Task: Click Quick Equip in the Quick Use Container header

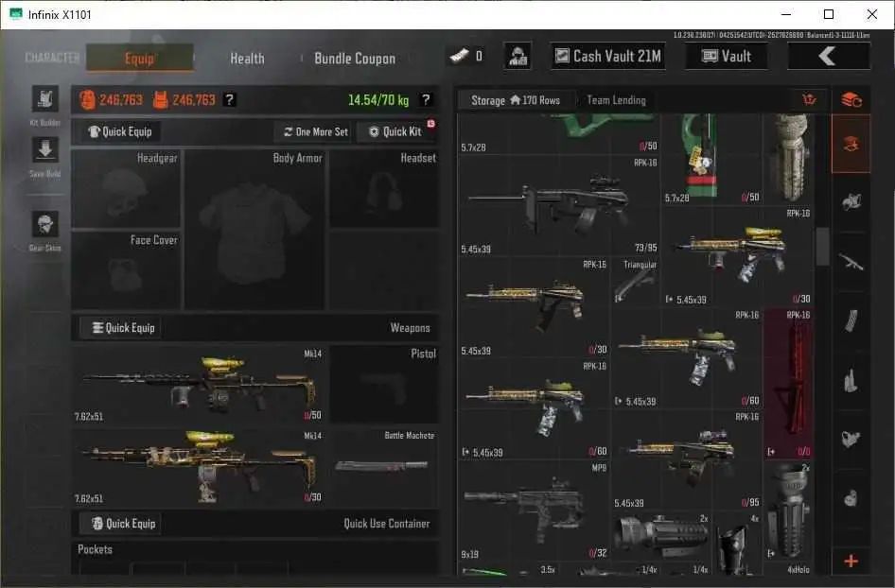Action: (123, 524)
